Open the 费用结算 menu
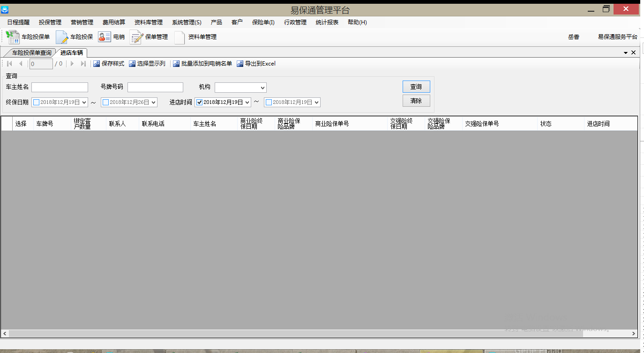The image size is (644, 353). click(114, 22)
